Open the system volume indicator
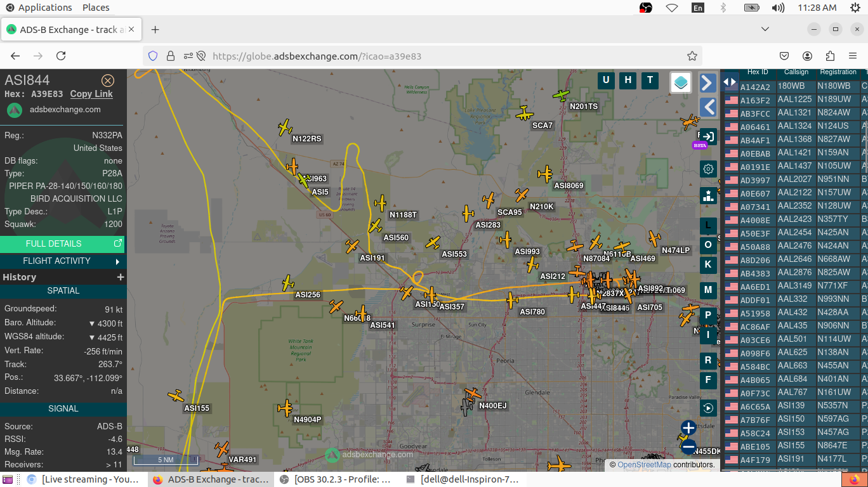Viewport: 868px width, 487px height. [x=778, y=8]
